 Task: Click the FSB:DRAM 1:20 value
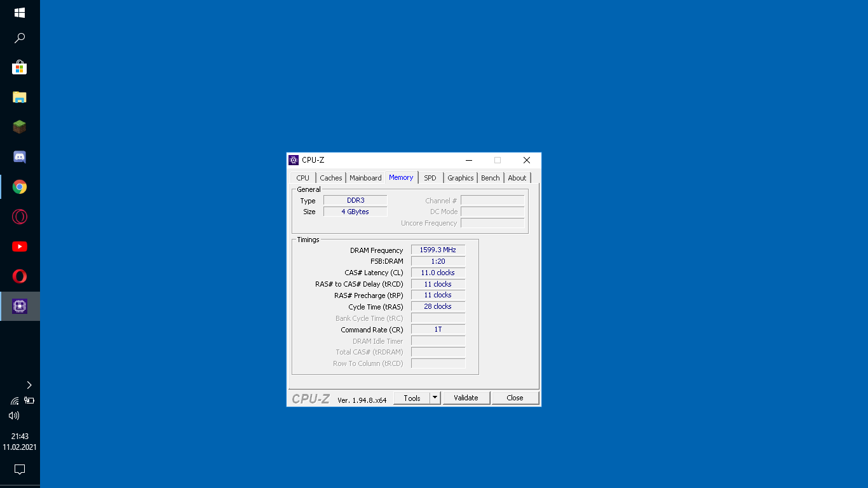point(438,261)
